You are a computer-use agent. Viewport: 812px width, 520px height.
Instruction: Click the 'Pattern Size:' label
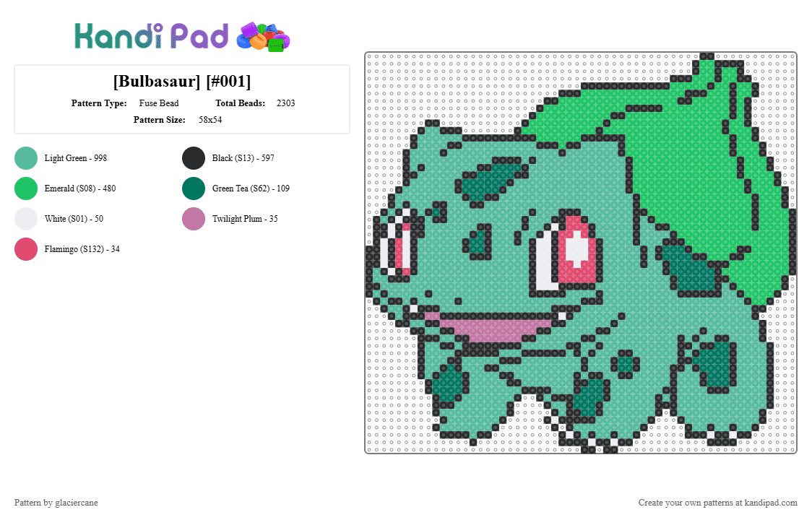160,120
